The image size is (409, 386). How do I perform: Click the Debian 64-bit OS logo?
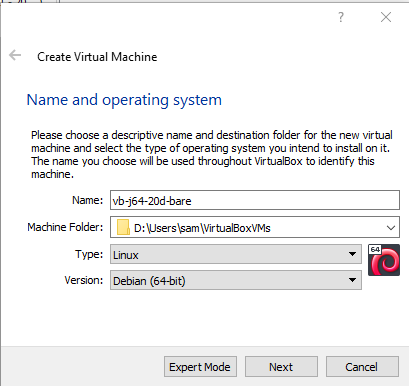(x=384, y=260)
